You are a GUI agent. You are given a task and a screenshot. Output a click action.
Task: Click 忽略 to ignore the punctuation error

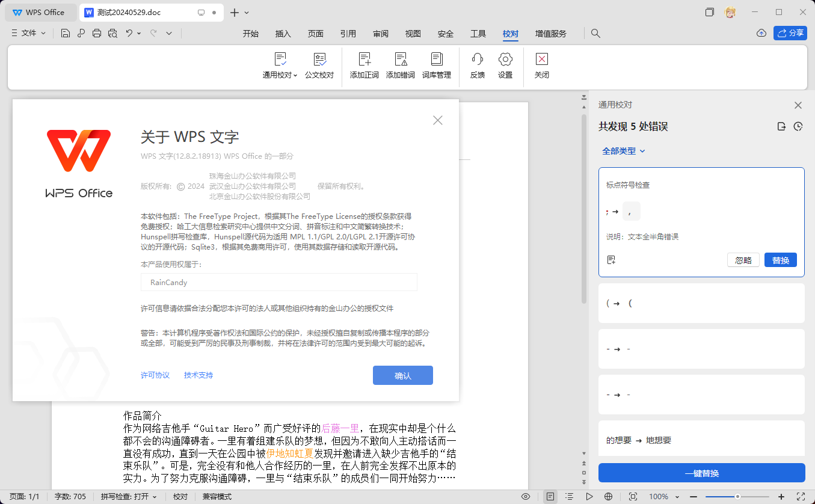[743, 260]
